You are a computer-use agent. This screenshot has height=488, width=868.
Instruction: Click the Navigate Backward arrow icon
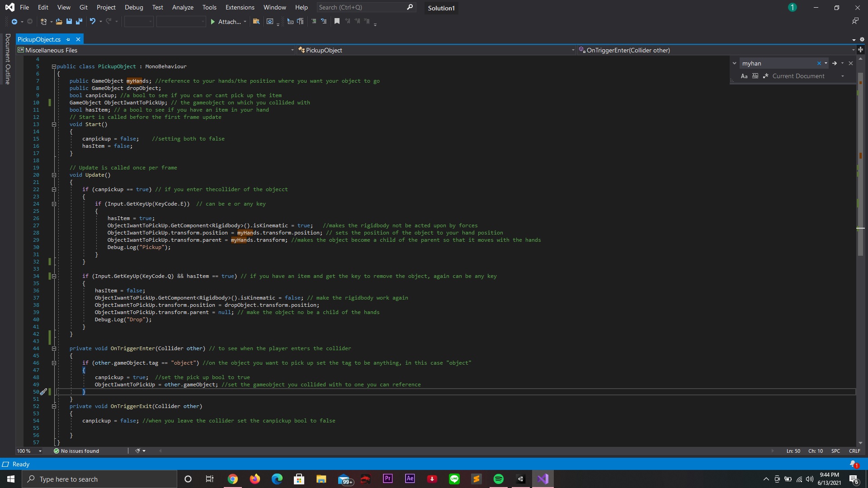point(14,22)
